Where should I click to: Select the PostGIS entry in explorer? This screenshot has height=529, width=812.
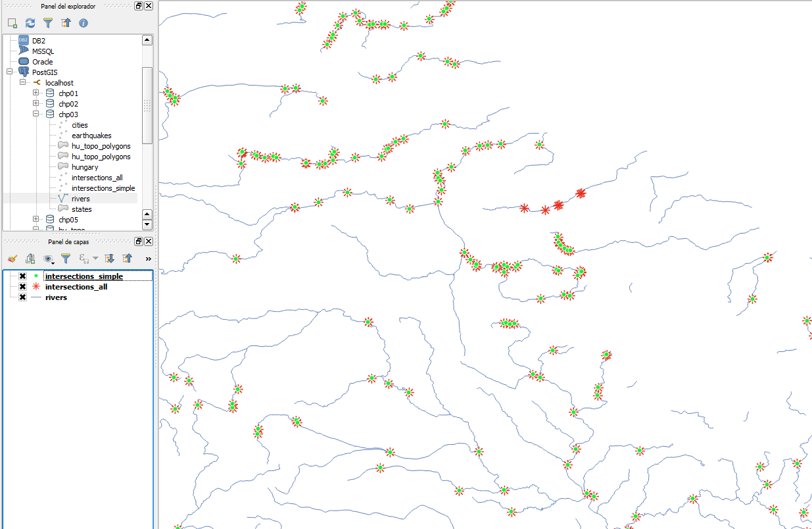point(45,72)
